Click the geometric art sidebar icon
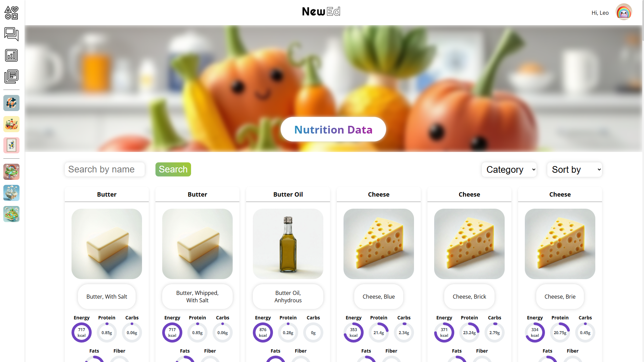This screenshot has width=644, height=362. click(11, 145)
